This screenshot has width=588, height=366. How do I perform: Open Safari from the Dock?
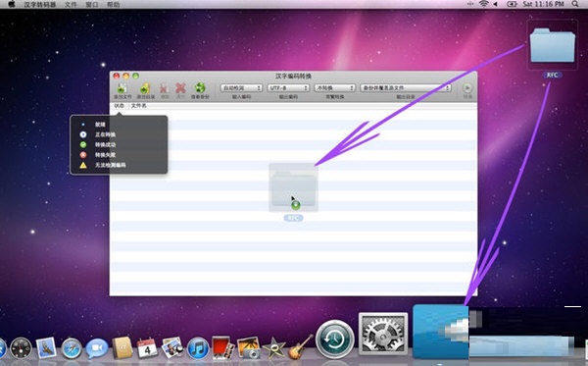pos(72,348)
